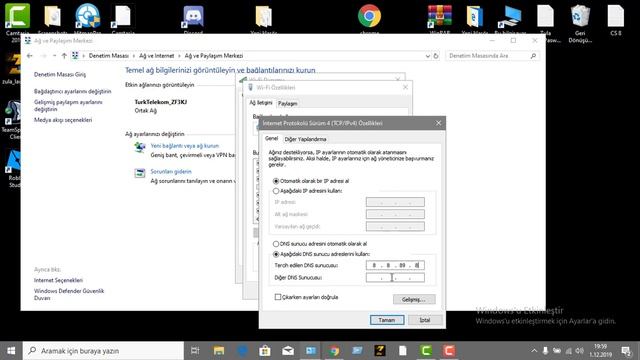Go back in the Ağ ve Paylaşım Merkezi window

pyautogui.click(x=29, y=56)
